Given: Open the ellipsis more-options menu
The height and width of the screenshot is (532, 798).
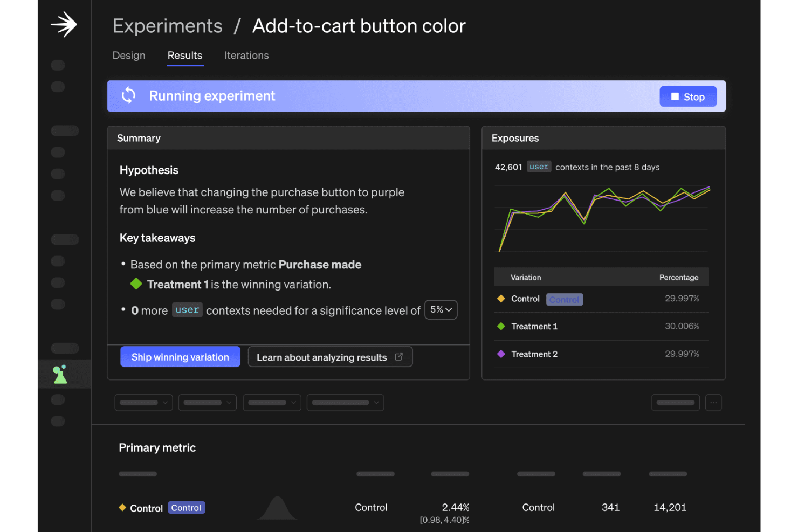Looking at the screenshot, I should (x=713, y=403).
